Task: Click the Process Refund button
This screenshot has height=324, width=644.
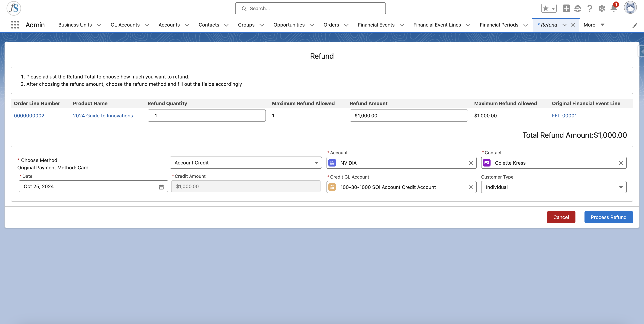Action: [608, 217]
